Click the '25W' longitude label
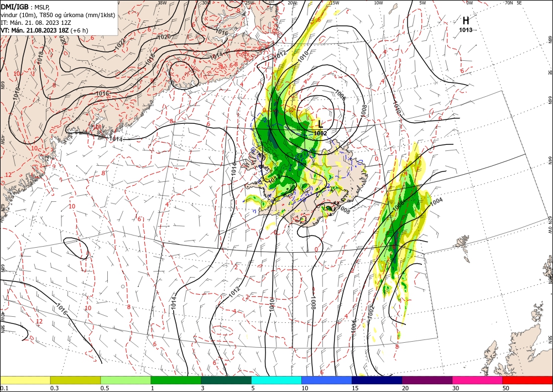 (249, 3)
